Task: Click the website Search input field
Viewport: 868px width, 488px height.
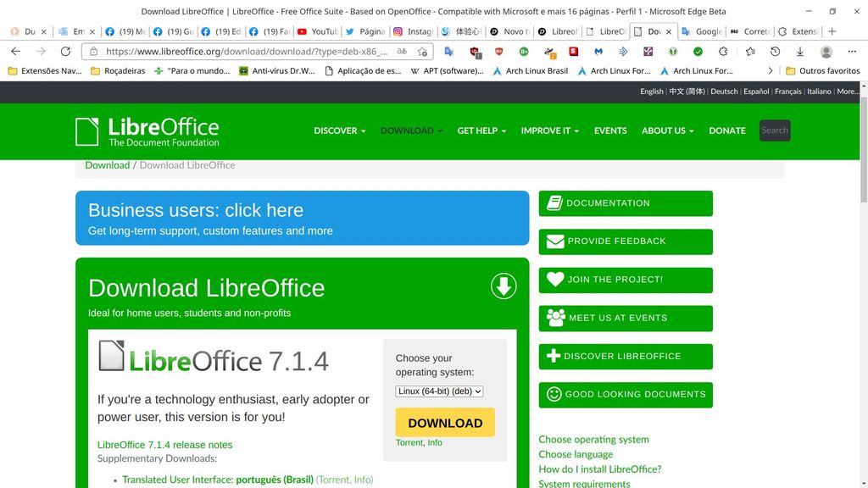Action: pos(775,130)
